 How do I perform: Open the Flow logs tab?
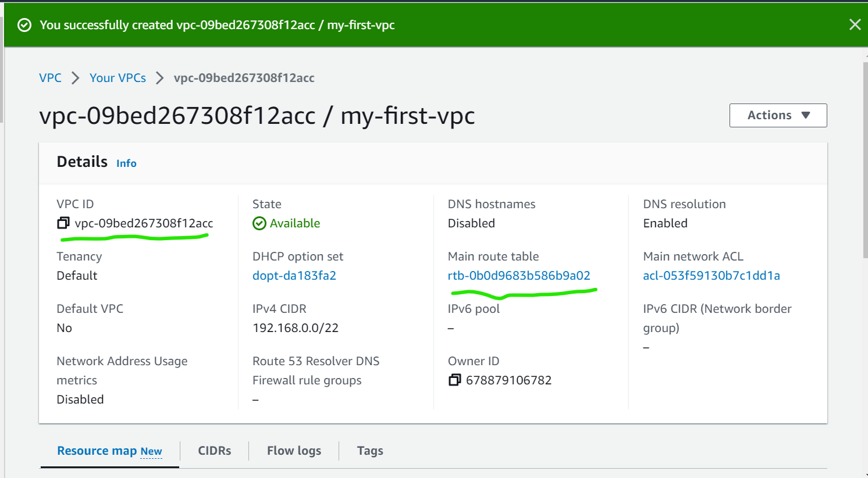coord(294,451)
